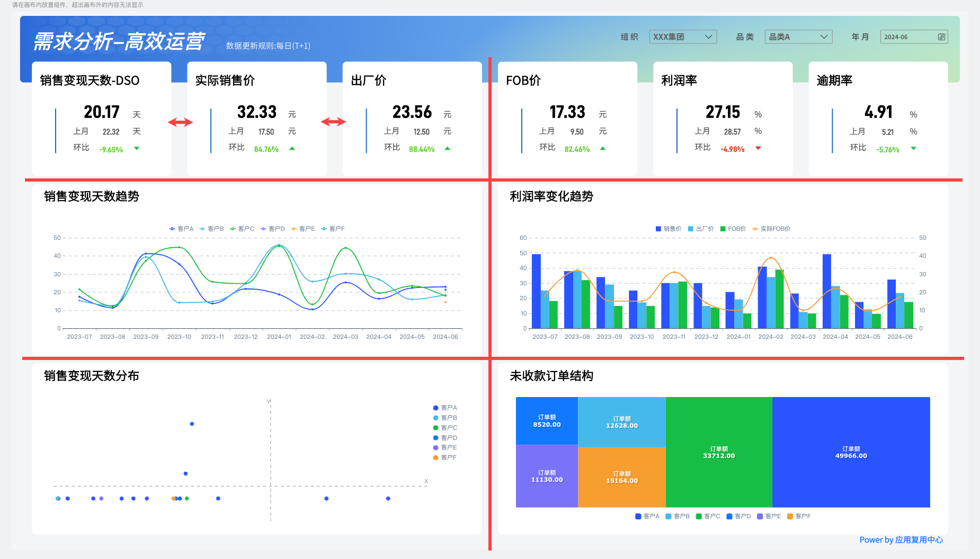Click the 82.46% 环比 value
Screen dimensions: 980x559
(x=577, y=149)
